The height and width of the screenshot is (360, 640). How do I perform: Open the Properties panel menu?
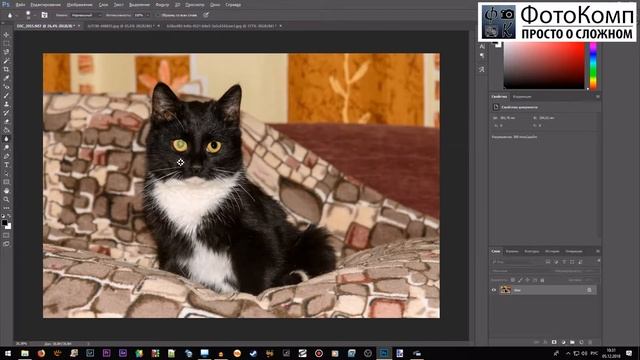click(x=598, y=97)
